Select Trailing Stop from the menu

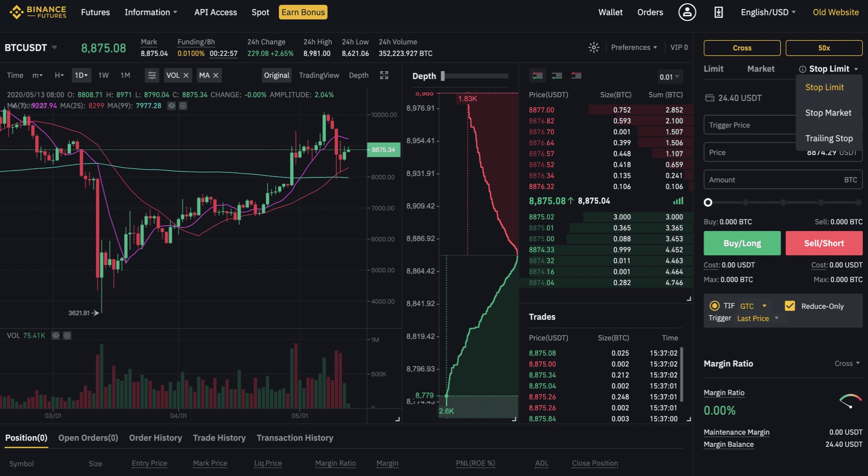[x=829, y=138]
